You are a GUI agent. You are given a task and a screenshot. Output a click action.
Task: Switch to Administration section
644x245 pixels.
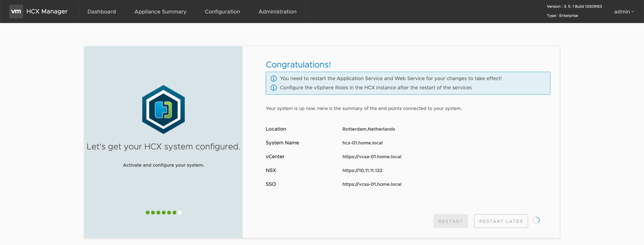(277, 12)
